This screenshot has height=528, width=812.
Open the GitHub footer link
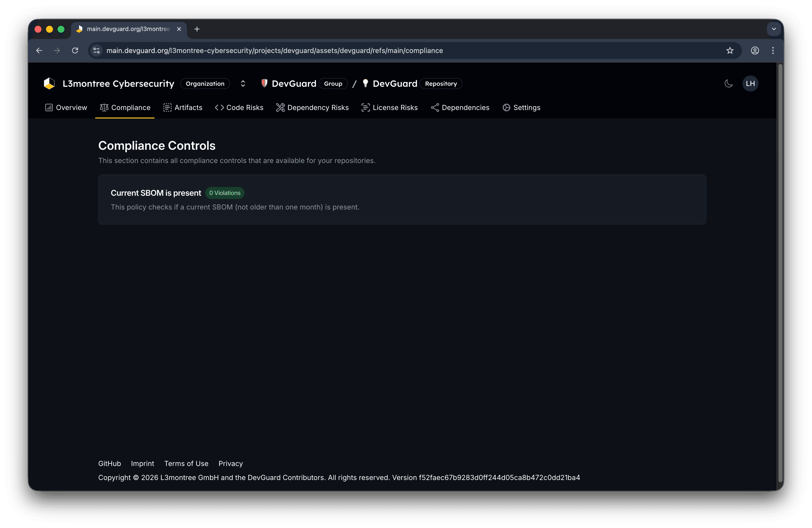click(x=109, y=463)
